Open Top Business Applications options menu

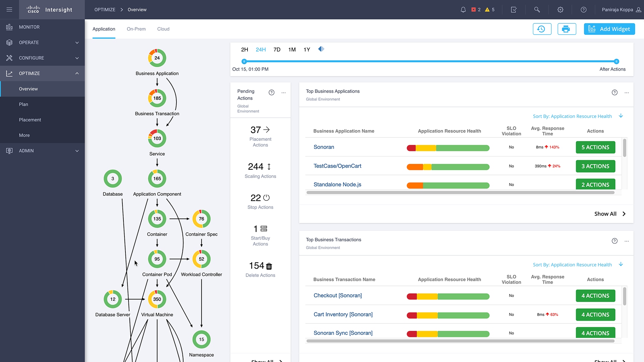click(x=627, y=93)
